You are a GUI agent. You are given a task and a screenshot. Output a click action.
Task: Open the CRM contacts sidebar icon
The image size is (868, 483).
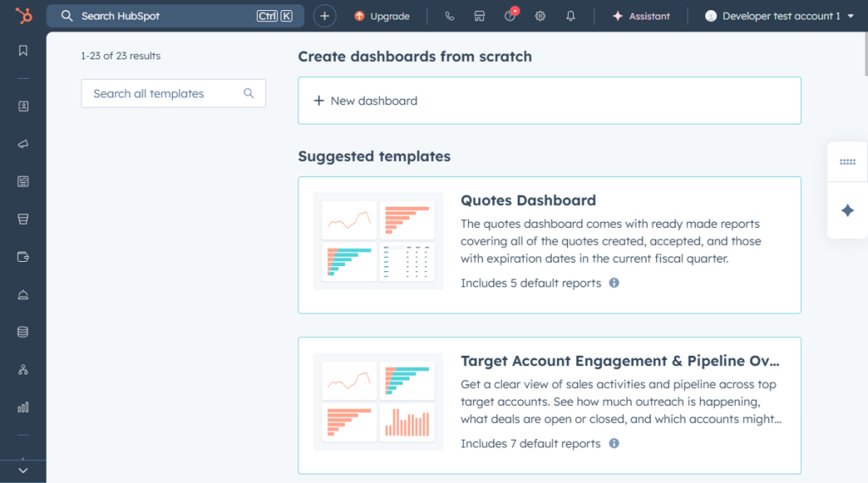click(x=23, y=106)
